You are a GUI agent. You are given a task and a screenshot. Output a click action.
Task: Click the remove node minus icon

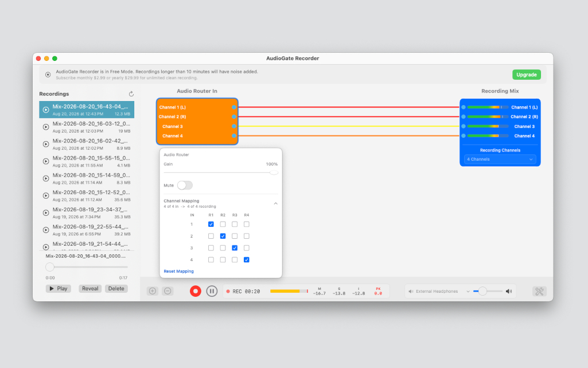(x=168, y=291)
